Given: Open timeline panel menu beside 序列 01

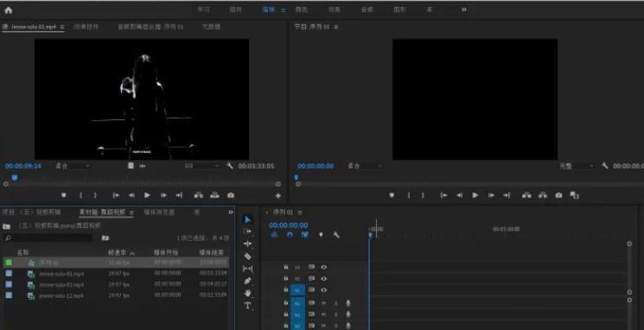Looking at the screenshot, I should click(x=300, y=213).
